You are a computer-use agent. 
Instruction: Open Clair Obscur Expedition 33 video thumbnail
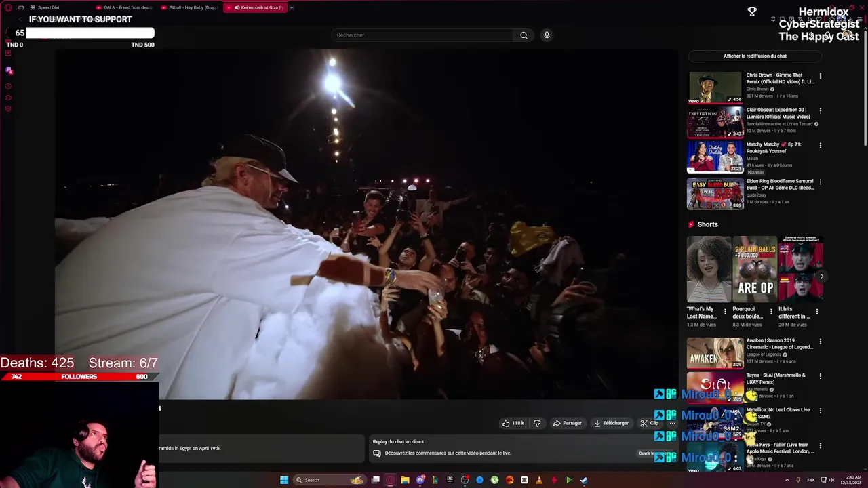pos(715,122)
